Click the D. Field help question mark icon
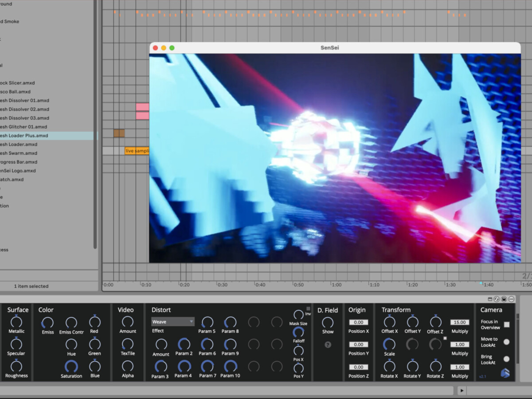 point(328,344)
